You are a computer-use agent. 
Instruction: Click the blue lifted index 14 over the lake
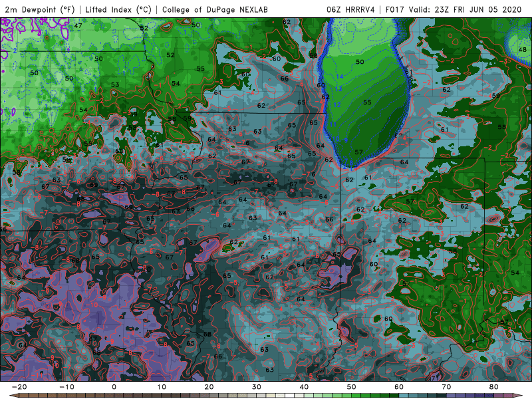(x=340, y=76)
